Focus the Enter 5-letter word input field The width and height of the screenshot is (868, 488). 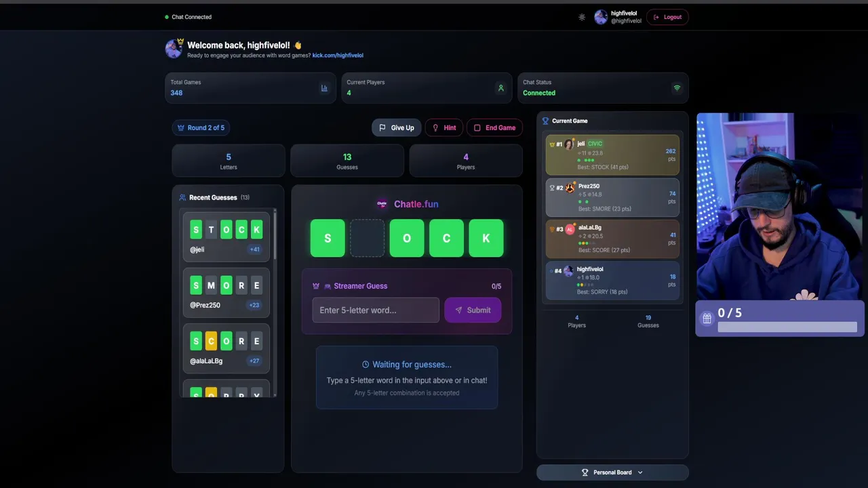coord(376,310)
